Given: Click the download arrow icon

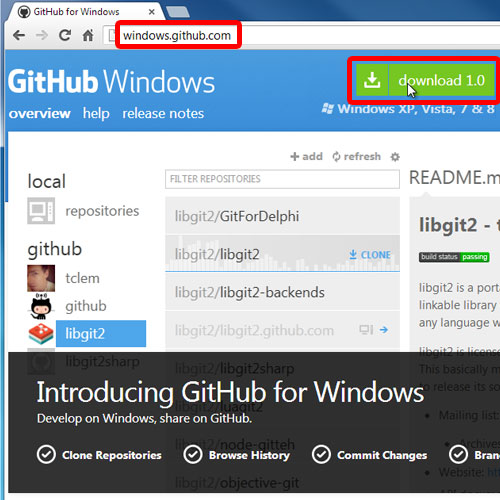Looking at the screenshot, I should pos(372,80).
